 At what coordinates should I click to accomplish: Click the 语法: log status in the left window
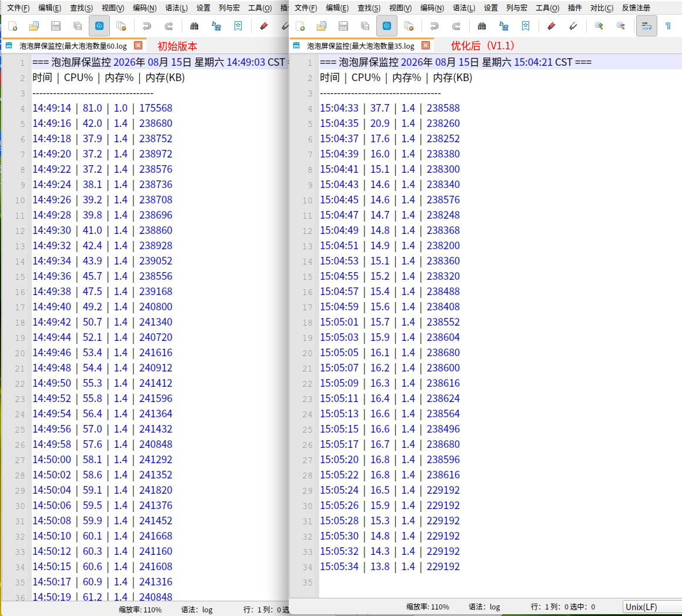(196, 610)
